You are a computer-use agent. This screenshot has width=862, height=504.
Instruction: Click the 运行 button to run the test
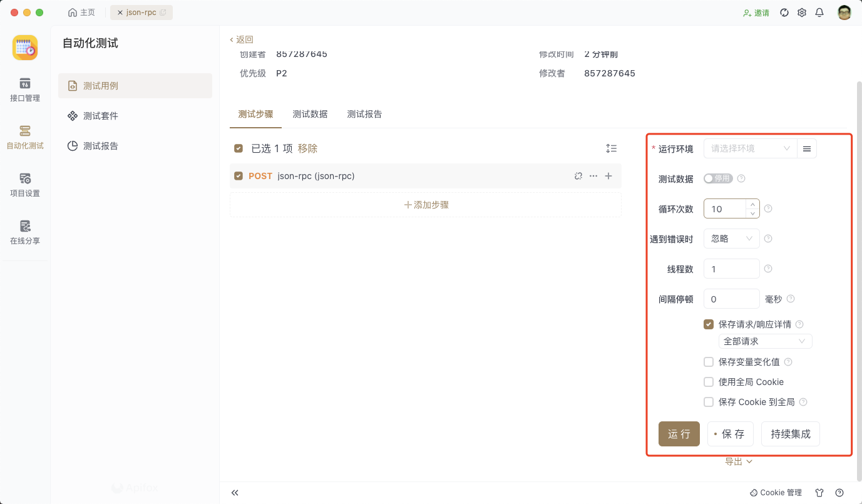[x=679, y=433]
